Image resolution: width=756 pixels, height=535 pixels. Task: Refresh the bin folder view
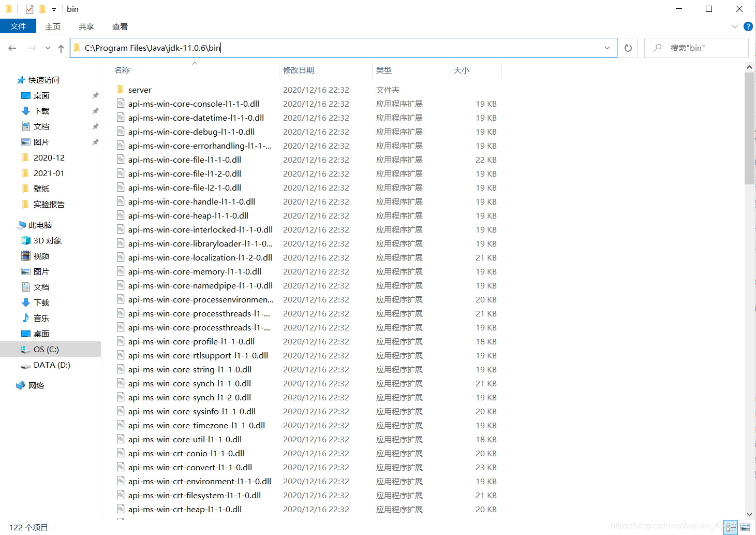click(628, 48)
